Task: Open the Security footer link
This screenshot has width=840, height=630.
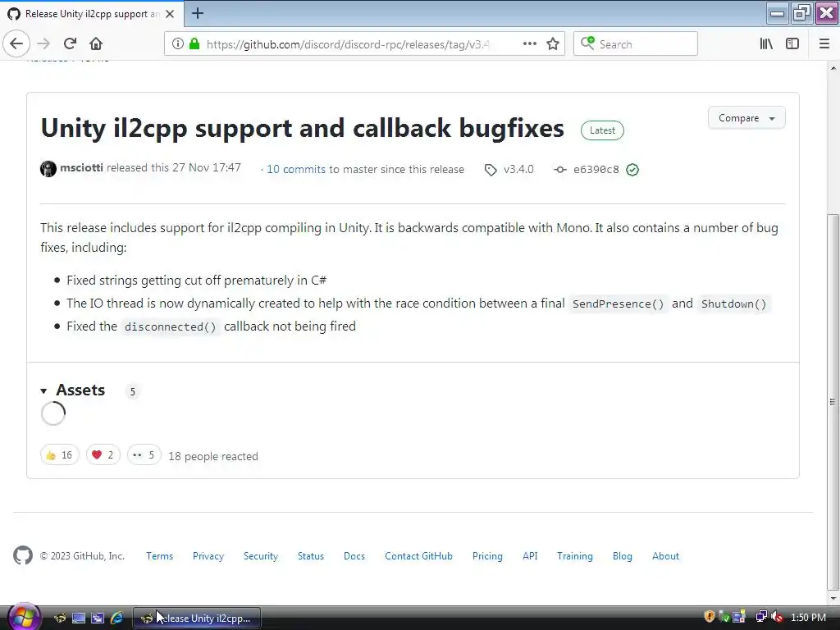Action: [261, 556]
